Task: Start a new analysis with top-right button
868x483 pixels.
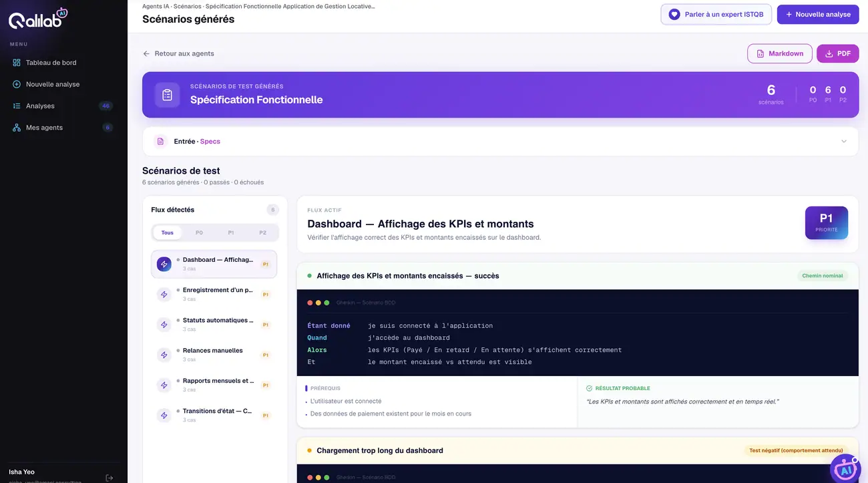Action: (x=818, y=14)
